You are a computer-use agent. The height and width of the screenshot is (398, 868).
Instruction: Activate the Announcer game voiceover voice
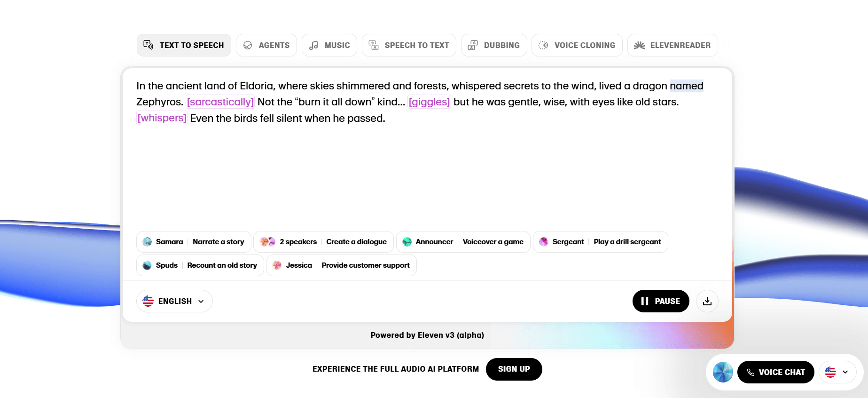(x=463, y=241)
